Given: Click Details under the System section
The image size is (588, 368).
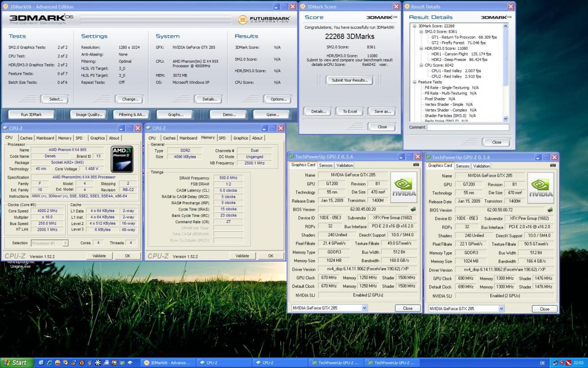Looking at the screenshot, I should pyautogui.click(x=209, y=99).
